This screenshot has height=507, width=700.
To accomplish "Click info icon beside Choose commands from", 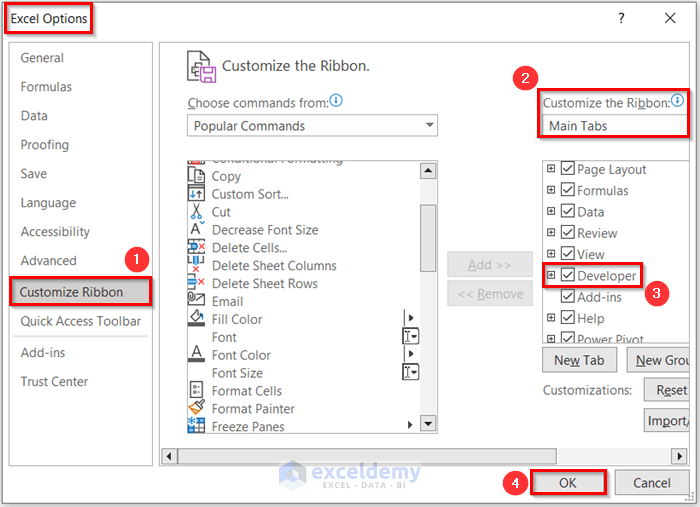I will click(x=336, y=100).
